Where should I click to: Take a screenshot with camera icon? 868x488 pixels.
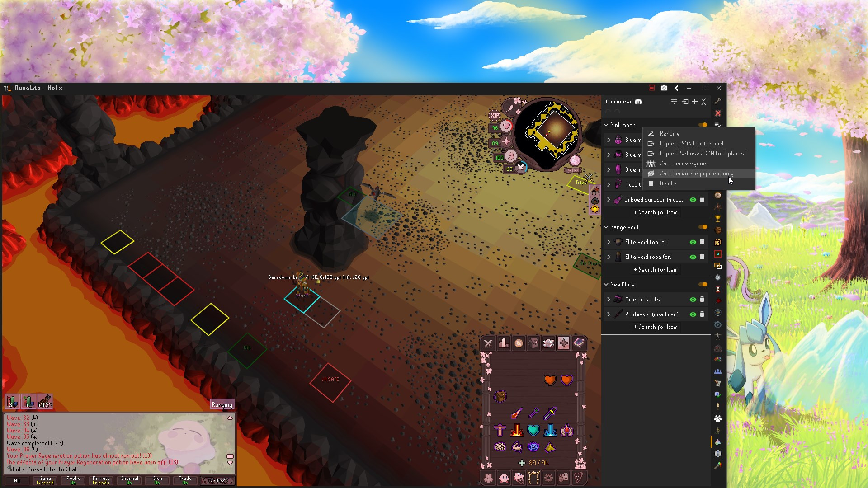[664, 88]
